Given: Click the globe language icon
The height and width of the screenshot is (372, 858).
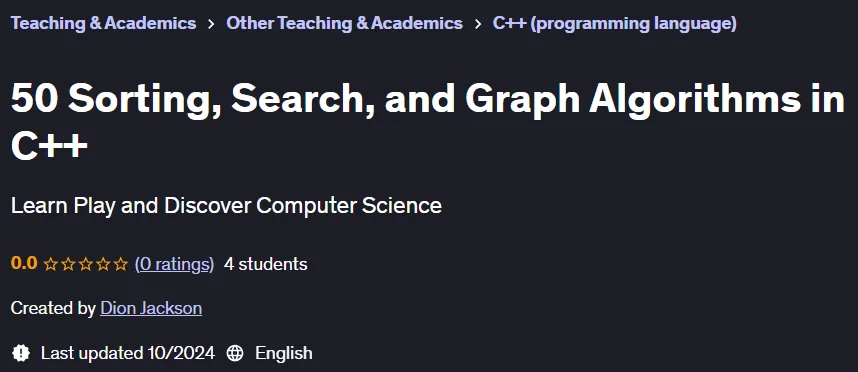Looking at the screenshot, I should tap(235, 353).
